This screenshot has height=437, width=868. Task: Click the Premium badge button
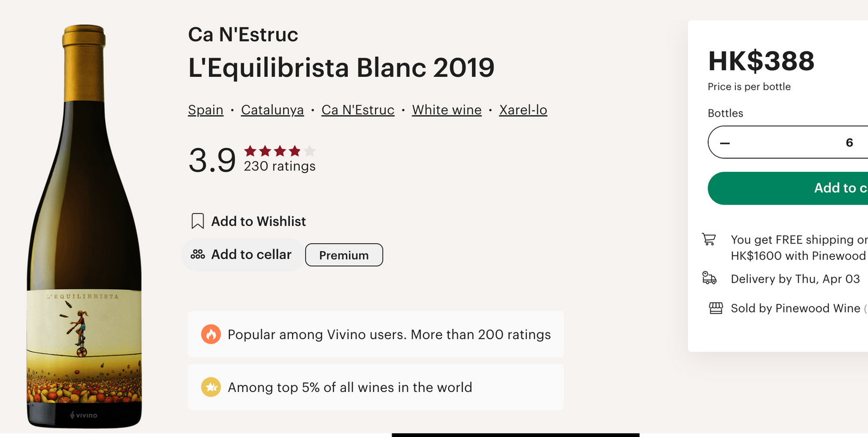(344, 255)
